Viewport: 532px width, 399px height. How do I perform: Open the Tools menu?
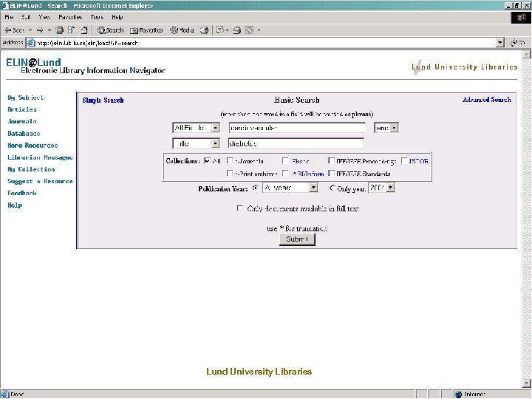97,17
